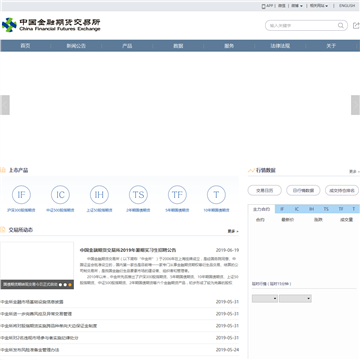Click the 成交持仓排名 button
The width and height of the screenshot is (360, 360).
point(342,190)
